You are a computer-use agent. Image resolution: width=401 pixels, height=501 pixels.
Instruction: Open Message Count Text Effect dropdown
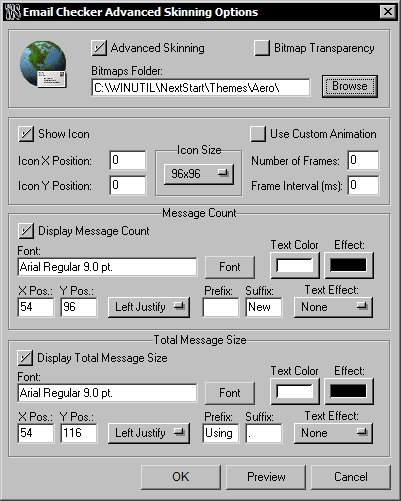[333, 307]
